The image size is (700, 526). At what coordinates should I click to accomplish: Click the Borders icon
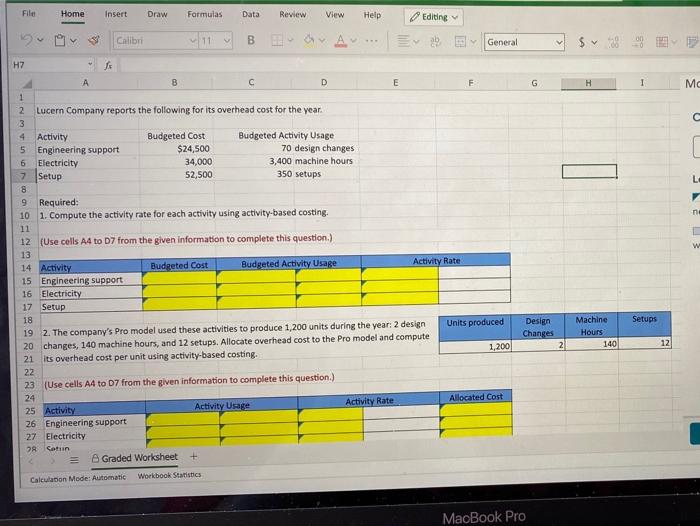click(x=277, y=41)
